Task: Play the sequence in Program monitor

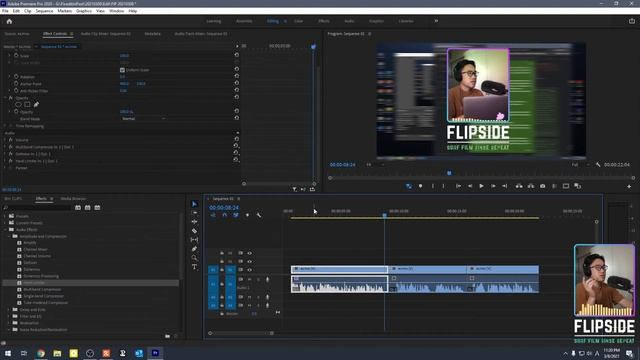Action: click(x=482, y=186)
